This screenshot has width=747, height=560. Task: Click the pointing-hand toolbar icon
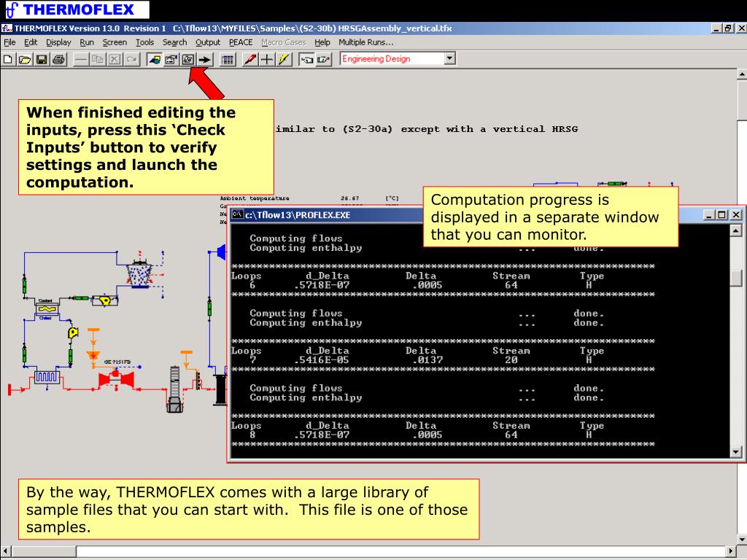[306, 60]
